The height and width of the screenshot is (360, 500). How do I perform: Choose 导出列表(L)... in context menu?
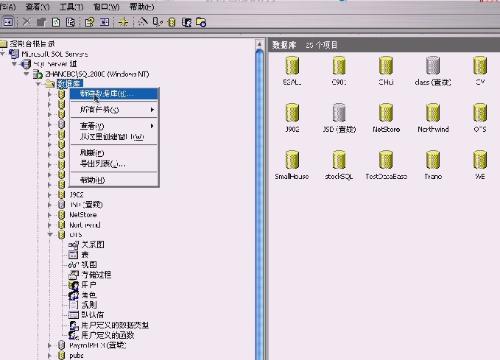[114, 164]
